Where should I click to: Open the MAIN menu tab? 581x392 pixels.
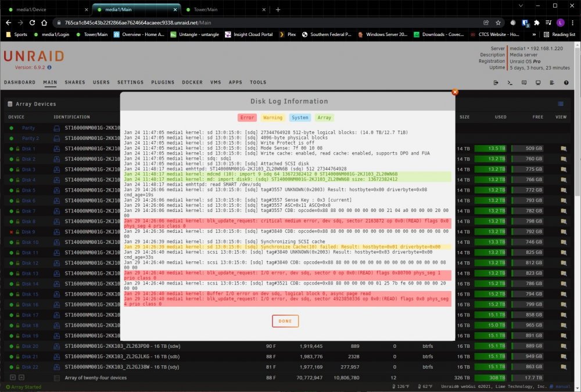point(50,82)
